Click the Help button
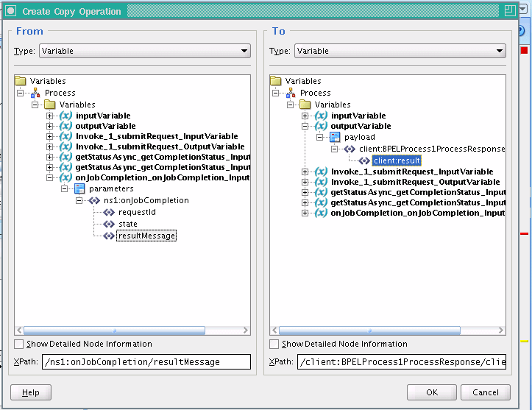Viewport: 532px width, 410px height. 31,392
